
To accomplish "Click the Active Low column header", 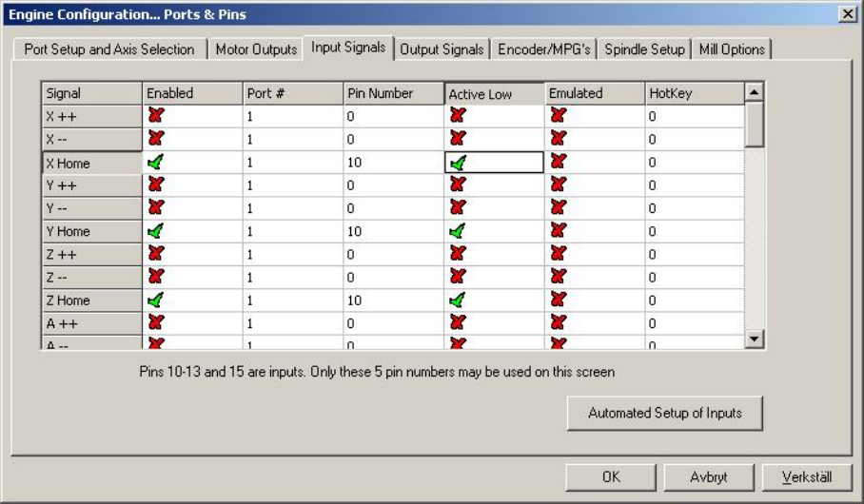I will (x=494, y=93).
